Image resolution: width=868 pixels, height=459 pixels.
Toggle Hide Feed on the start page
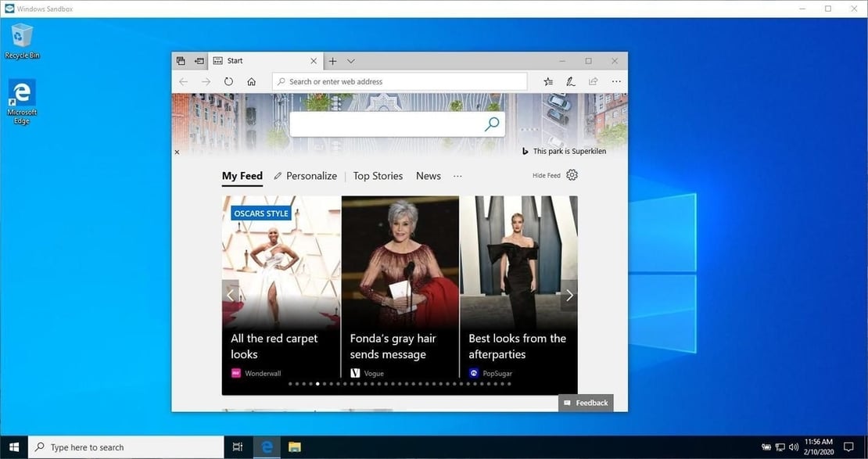pos(547,175)
